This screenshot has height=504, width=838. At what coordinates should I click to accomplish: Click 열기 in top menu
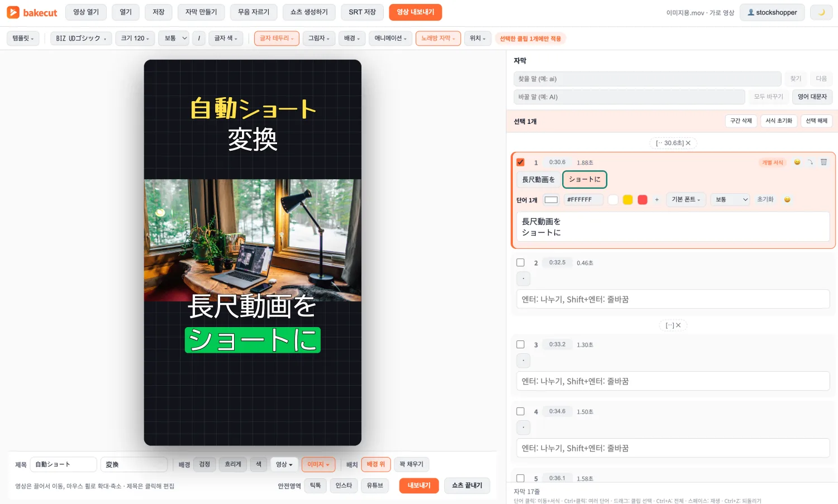click(126, 12)
